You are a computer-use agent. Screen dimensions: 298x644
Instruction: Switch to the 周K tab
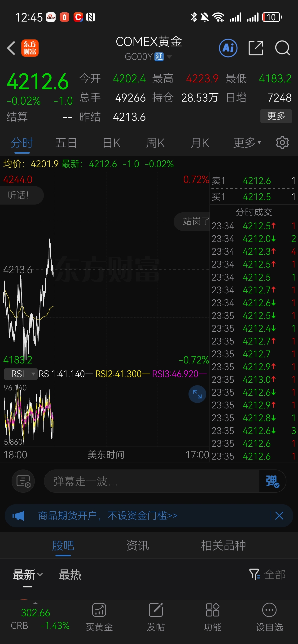(155, 143)
